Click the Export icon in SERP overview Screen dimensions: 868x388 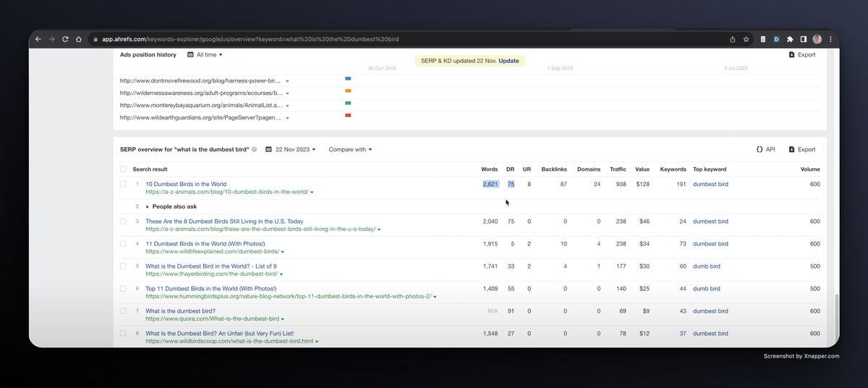click(792, 150)
